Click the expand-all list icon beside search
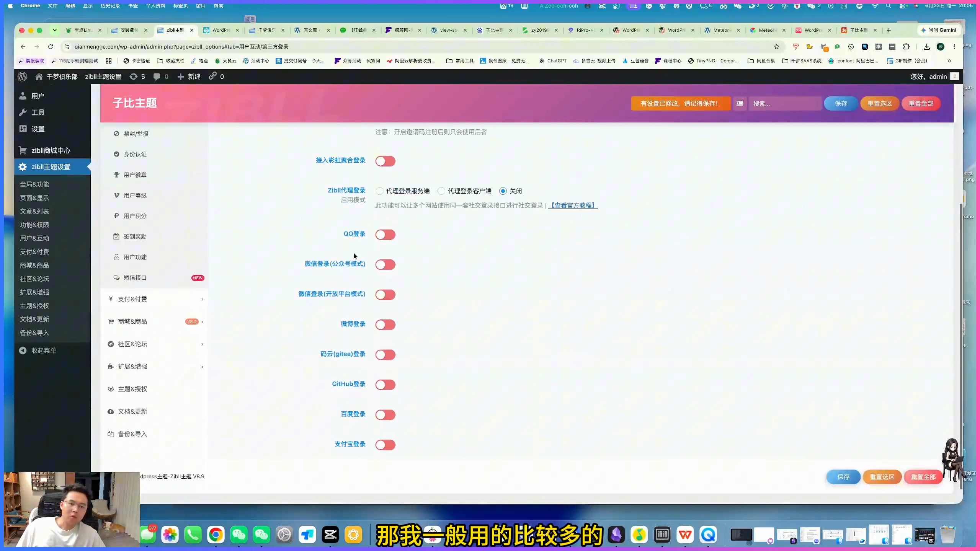Screen dimensions: 980x551 [x=740, y=103]
